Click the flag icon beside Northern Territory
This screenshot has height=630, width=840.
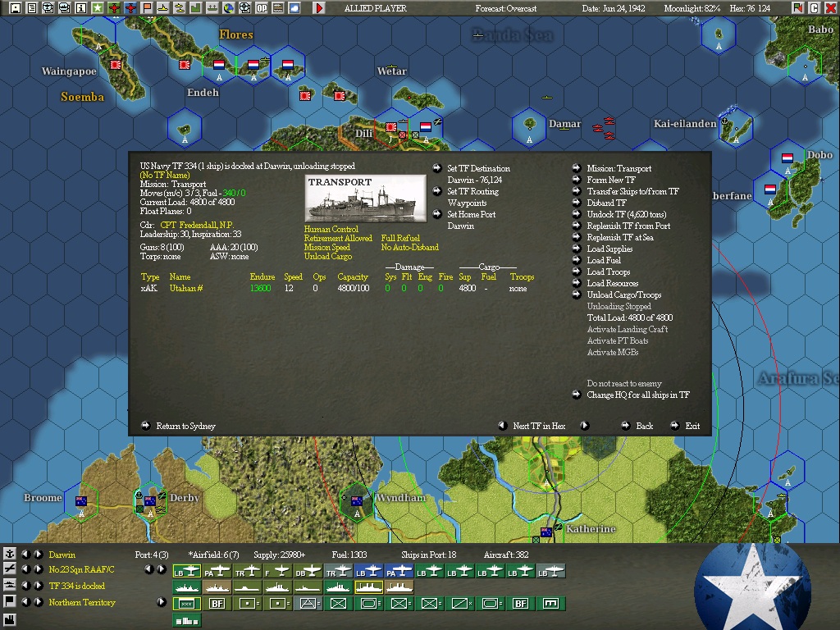click(9, 601)
